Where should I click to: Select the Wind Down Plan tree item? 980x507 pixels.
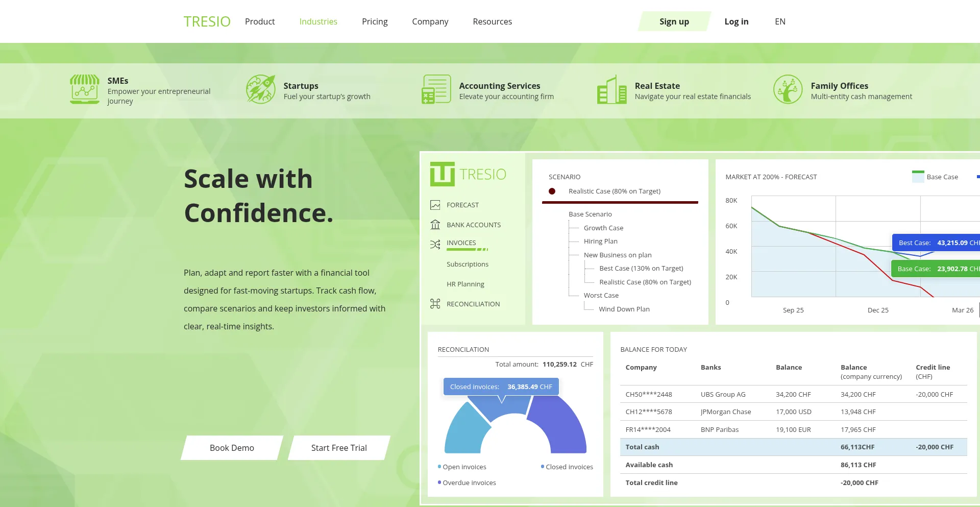click(x=624, y=309)
